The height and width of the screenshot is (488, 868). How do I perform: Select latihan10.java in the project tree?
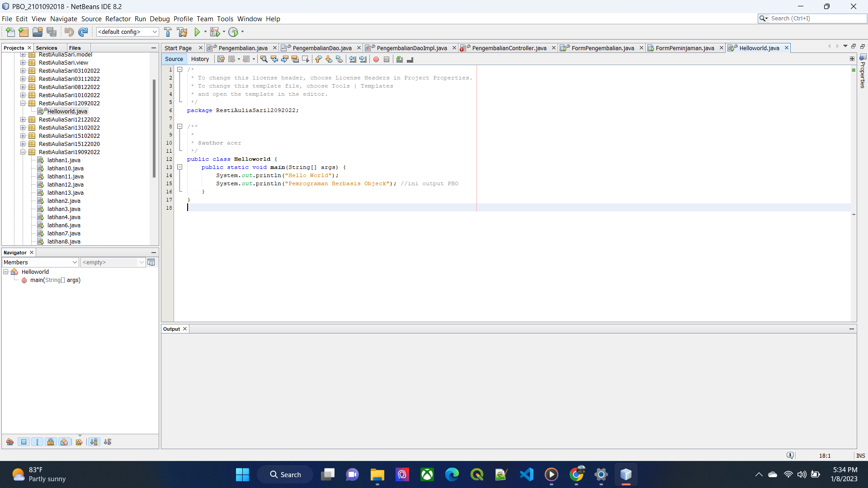point(65,169)
